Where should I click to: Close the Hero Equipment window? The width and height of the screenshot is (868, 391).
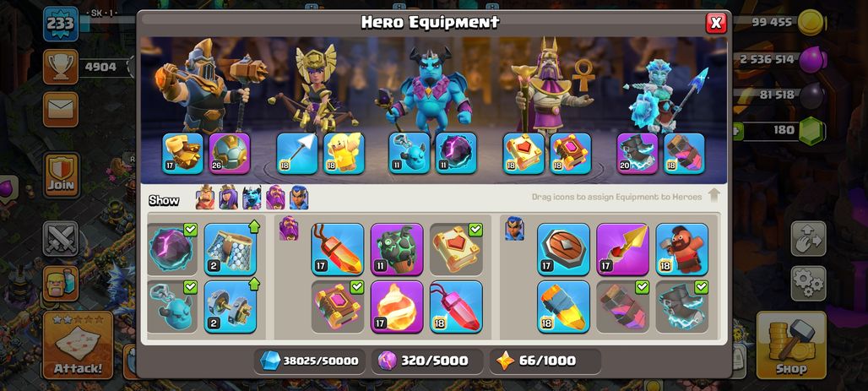[716, 23]
